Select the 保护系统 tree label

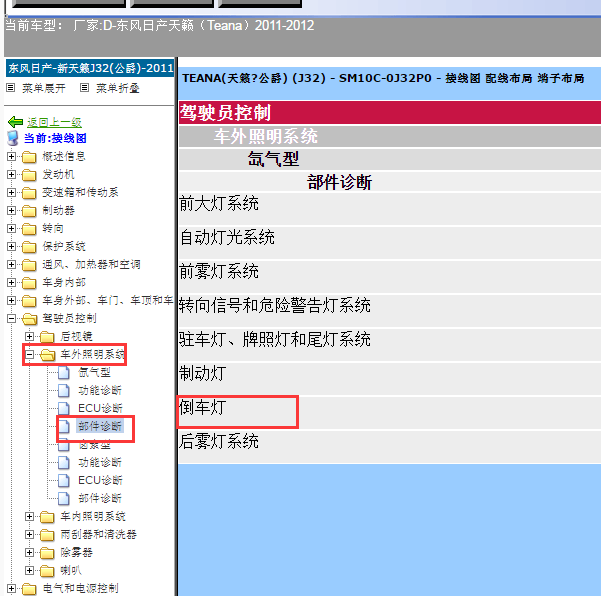click(x=64, y=246)
